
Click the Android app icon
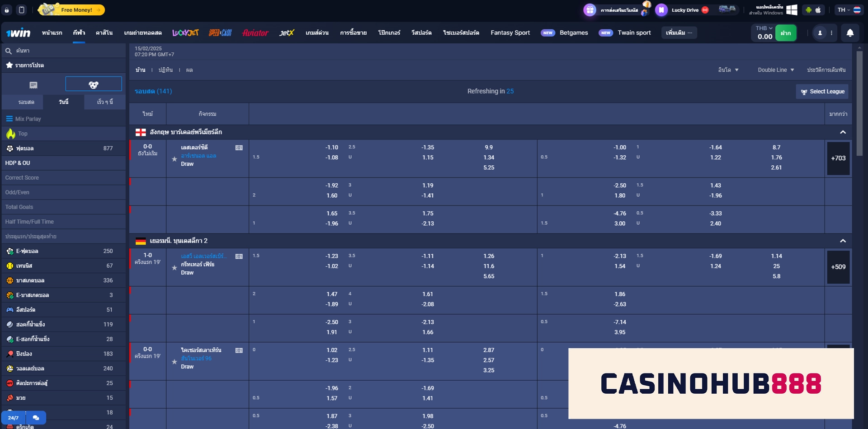(808, 10)
